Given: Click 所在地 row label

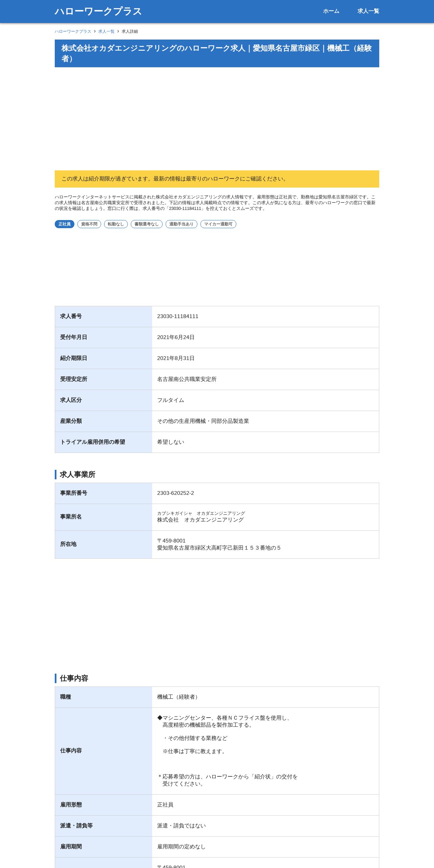Looking at the screenshot, I should (x=68, y=544).
